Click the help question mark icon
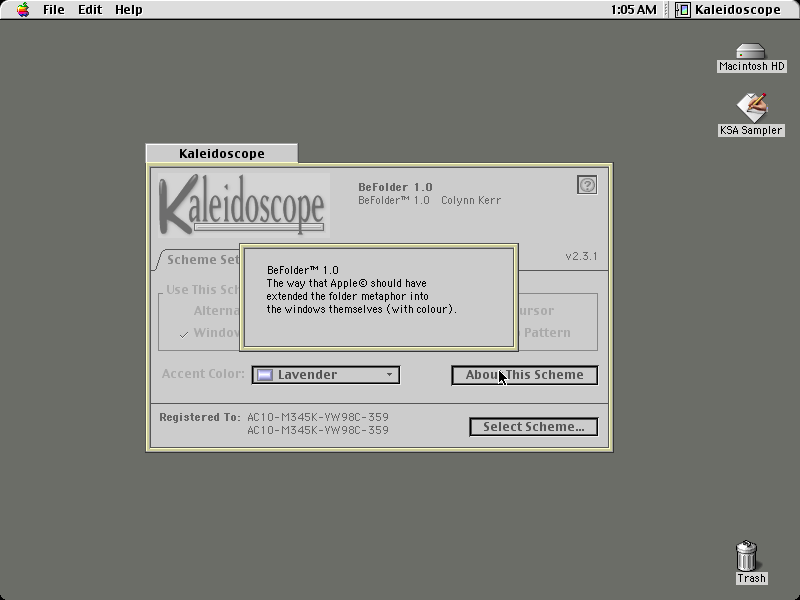The image size is (800, 600). click(x=587, y=185)
